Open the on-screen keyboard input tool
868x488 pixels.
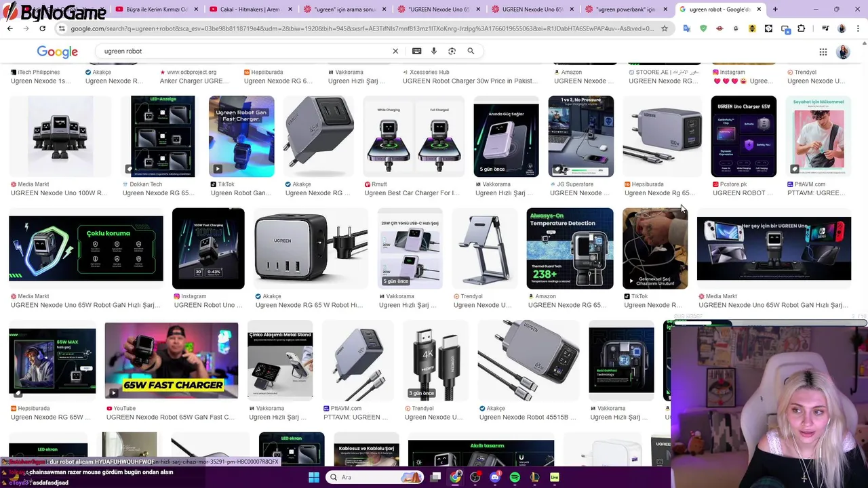(x=416, y=51)
